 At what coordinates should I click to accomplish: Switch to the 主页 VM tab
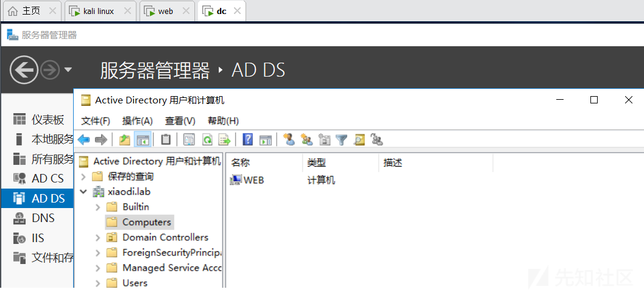[31, 11]
